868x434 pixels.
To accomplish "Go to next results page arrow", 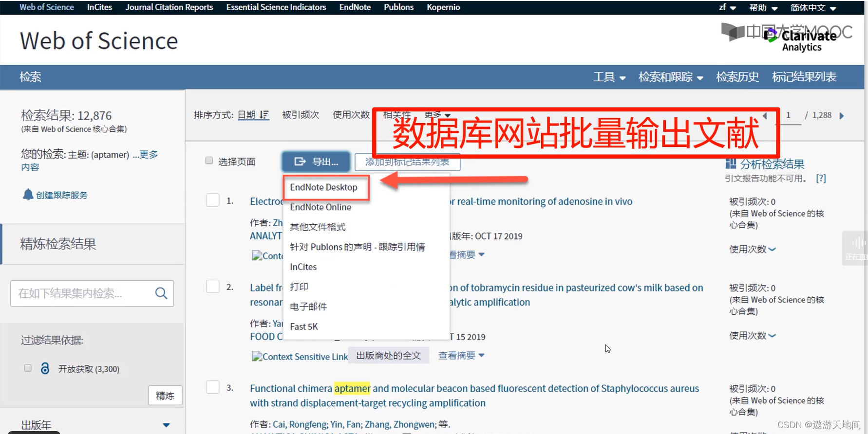I will pos(841,115).
